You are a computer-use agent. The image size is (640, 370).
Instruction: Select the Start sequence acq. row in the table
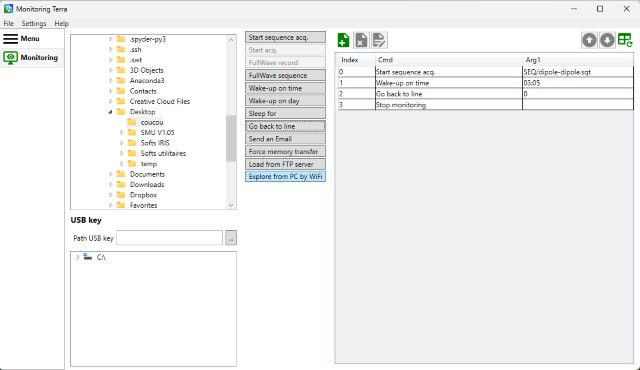point(485,72)
